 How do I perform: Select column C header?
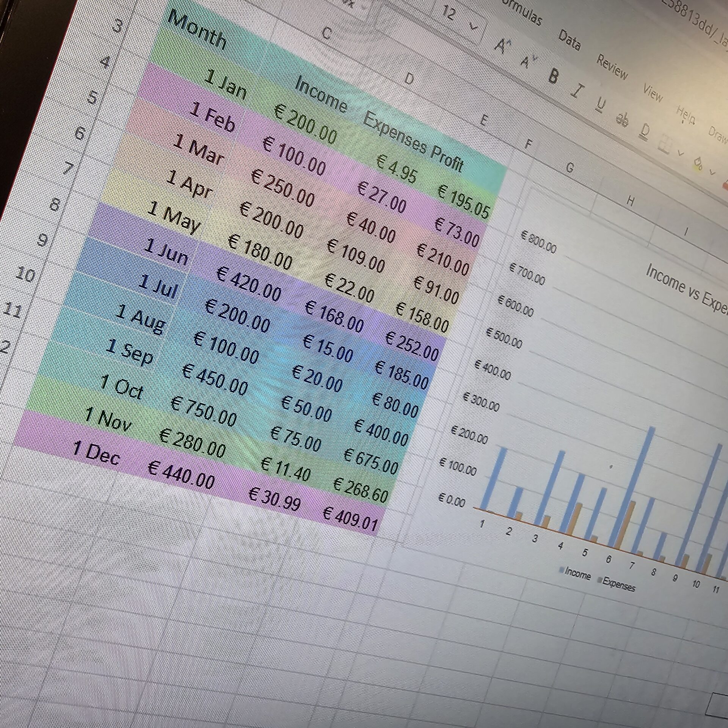point(326,33)
